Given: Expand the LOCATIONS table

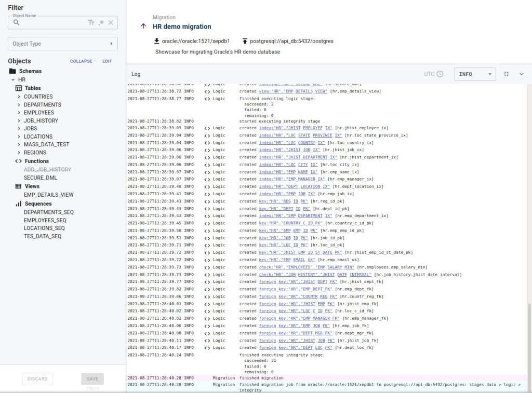Looking at the screenshot, I should pos(19,137).
